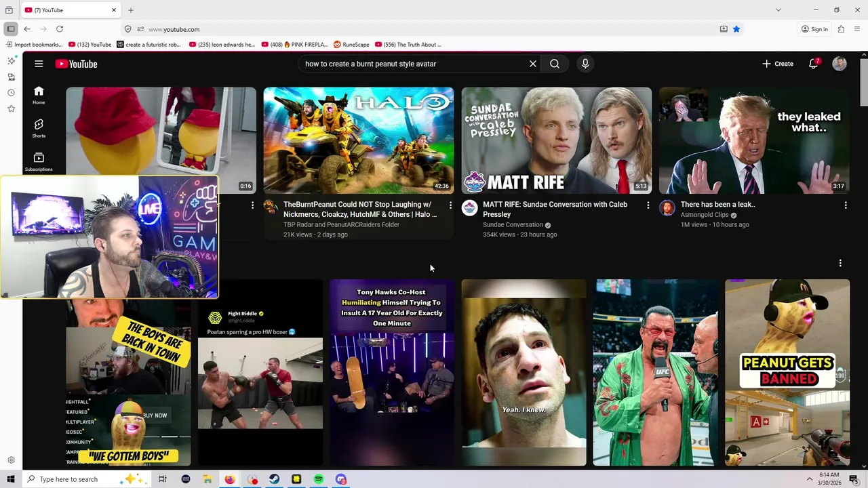Open '(132) YouTube' bookmark
The image size is (868, 488).
click(x=90, y=45)
